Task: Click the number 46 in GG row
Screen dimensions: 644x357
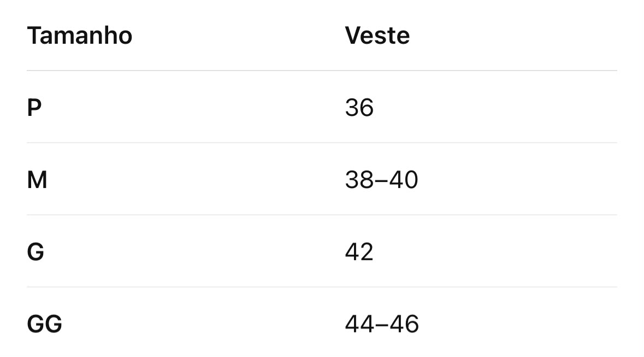Action: pyautogui.click(x=404, y=324)
